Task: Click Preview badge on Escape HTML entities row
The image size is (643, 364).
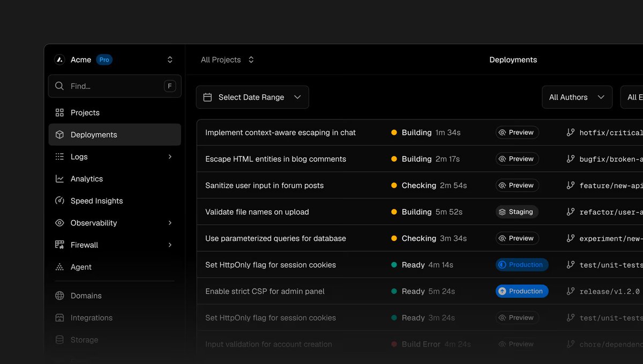Action: (x=517, y=159)
